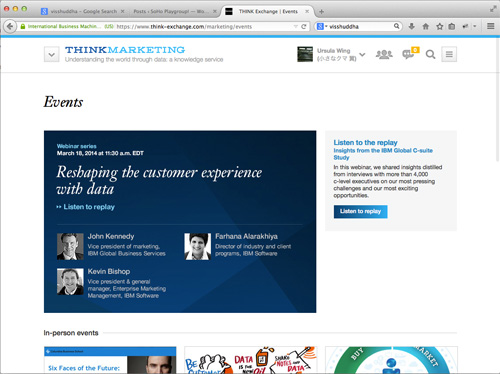Click the March 18, 2014 date text
Viewport: 500px width, 374px height.
100,153
